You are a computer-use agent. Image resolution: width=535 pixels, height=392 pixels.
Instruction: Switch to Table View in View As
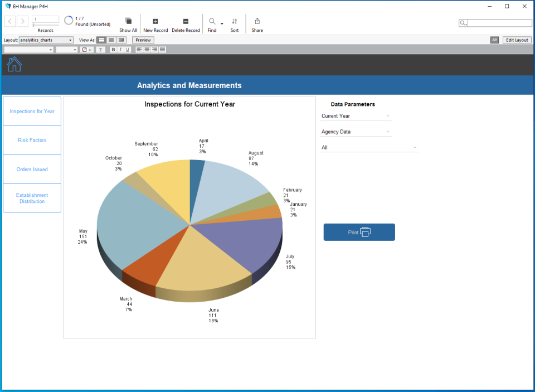click(x=121, y=40)
